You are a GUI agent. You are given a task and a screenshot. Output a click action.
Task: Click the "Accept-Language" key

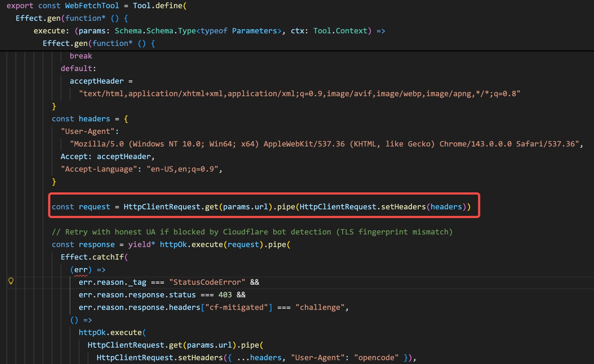click(x=99, y=169)
